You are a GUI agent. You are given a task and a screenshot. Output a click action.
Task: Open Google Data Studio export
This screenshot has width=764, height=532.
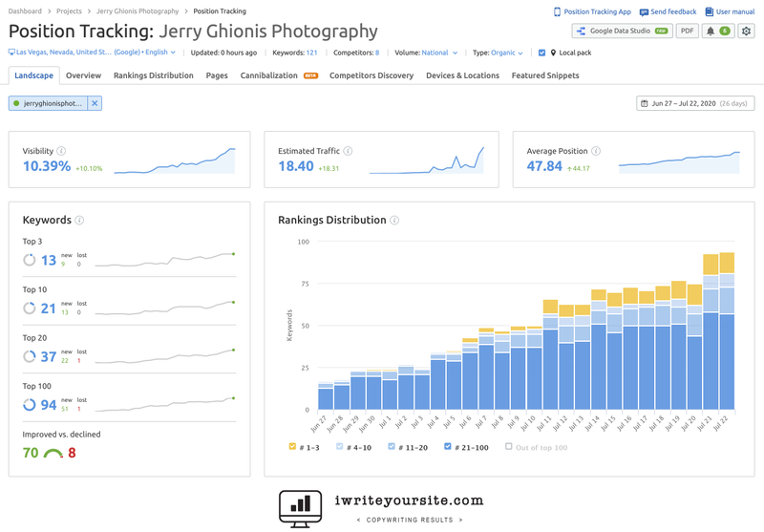click(x=623, y=31)
